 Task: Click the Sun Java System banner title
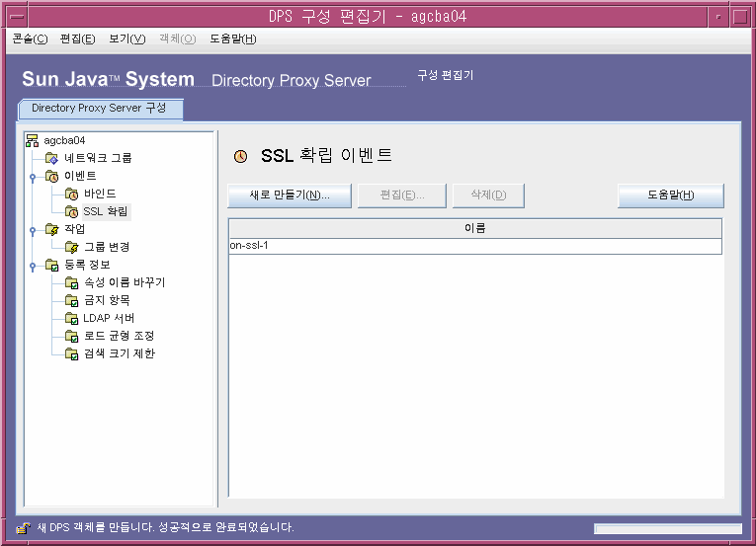click(x=109, y=80)
